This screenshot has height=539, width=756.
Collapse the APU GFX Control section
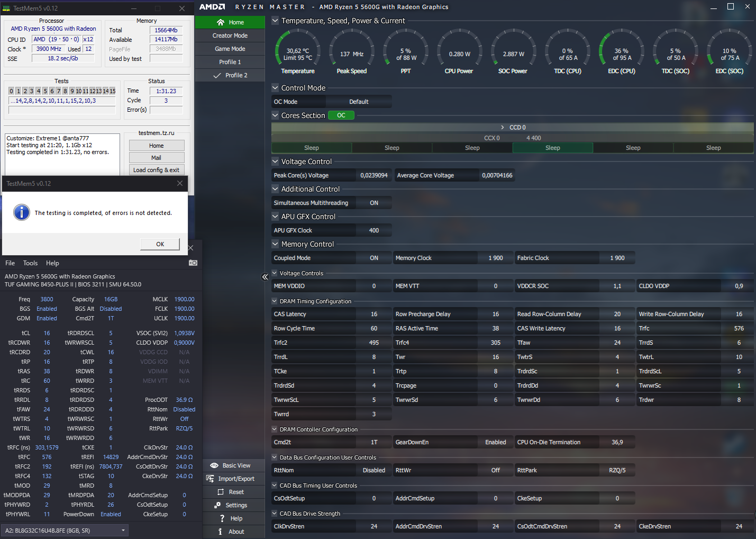[x=275, y=217]
